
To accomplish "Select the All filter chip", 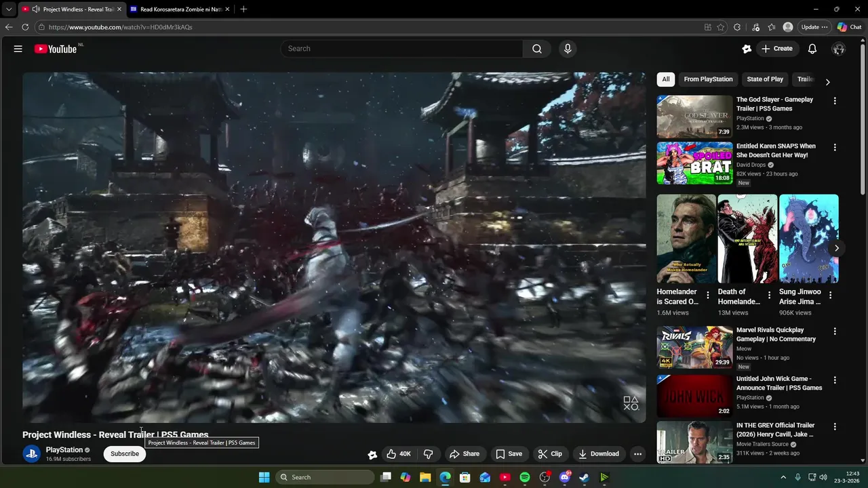I will 666,79.
